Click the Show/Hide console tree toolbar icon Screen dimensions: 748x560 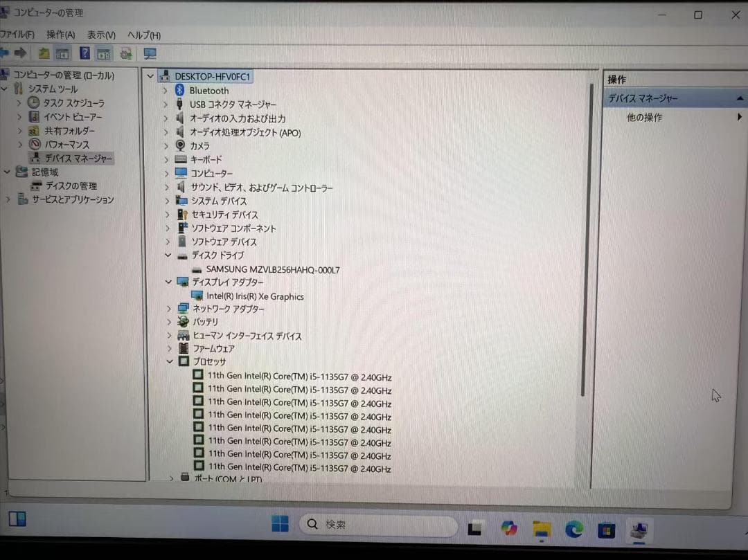click(62, 53)
